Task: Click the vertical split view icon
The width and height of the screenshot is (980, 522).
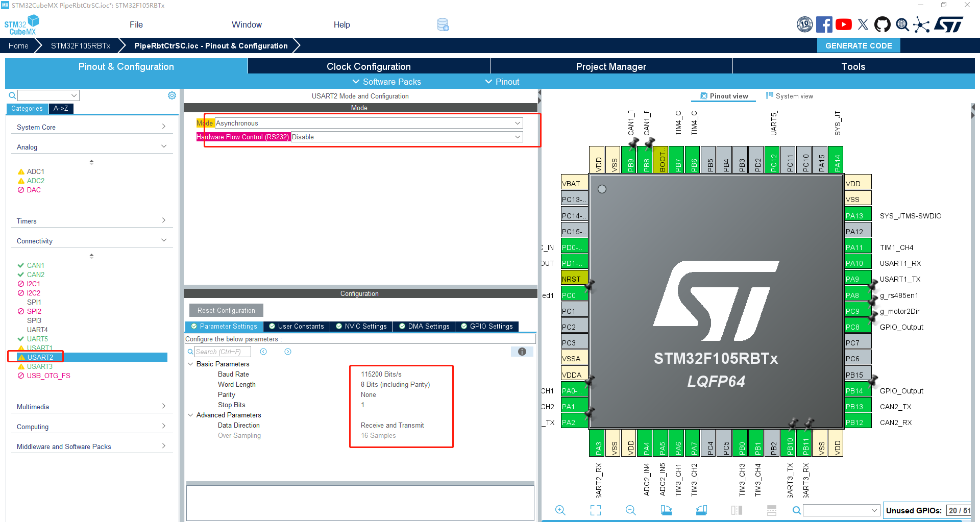Action: tap(737, 510)
